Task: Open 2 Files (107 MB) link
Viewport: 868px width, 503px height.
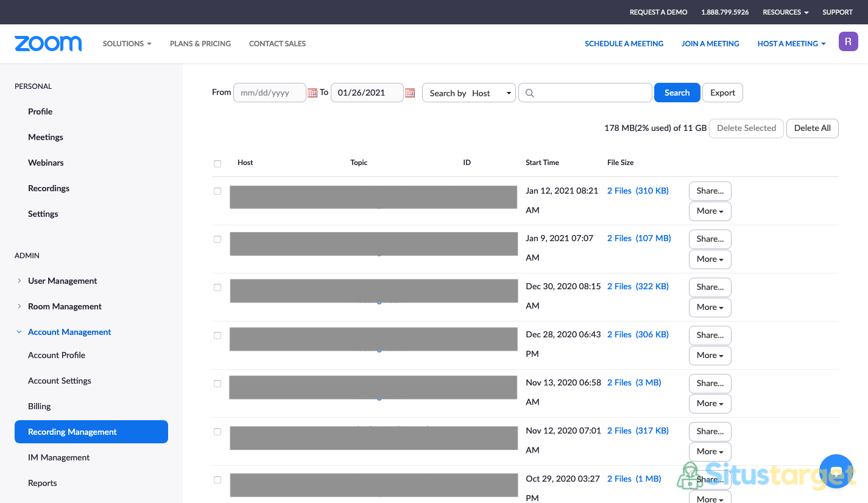Action: pyautogui.click(x=639, y=238)
